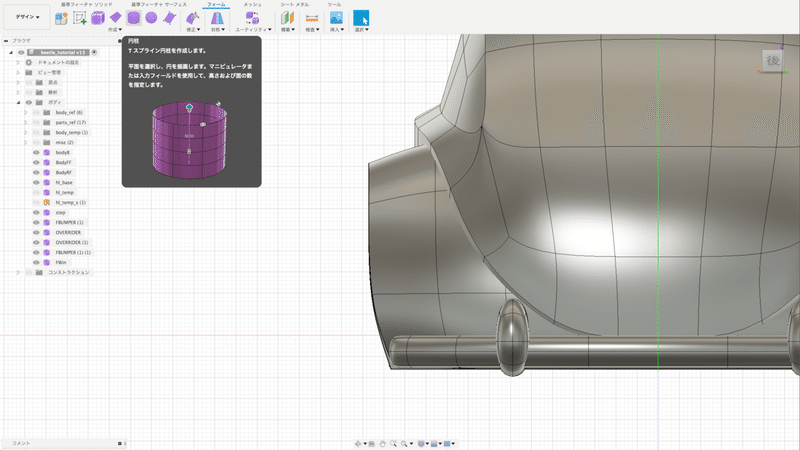
Task: Open the ユーティリティ dropdown menu
Action: click(x=252, y=30)
